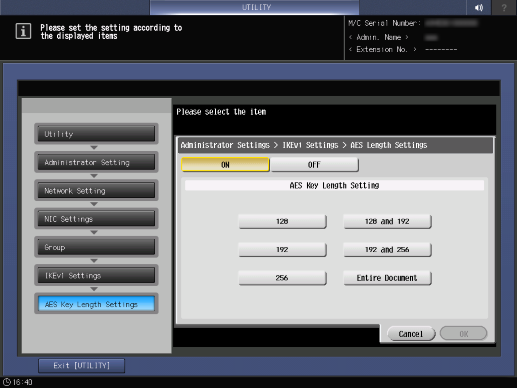Select the UTILITY tab at top

[255, 7]
